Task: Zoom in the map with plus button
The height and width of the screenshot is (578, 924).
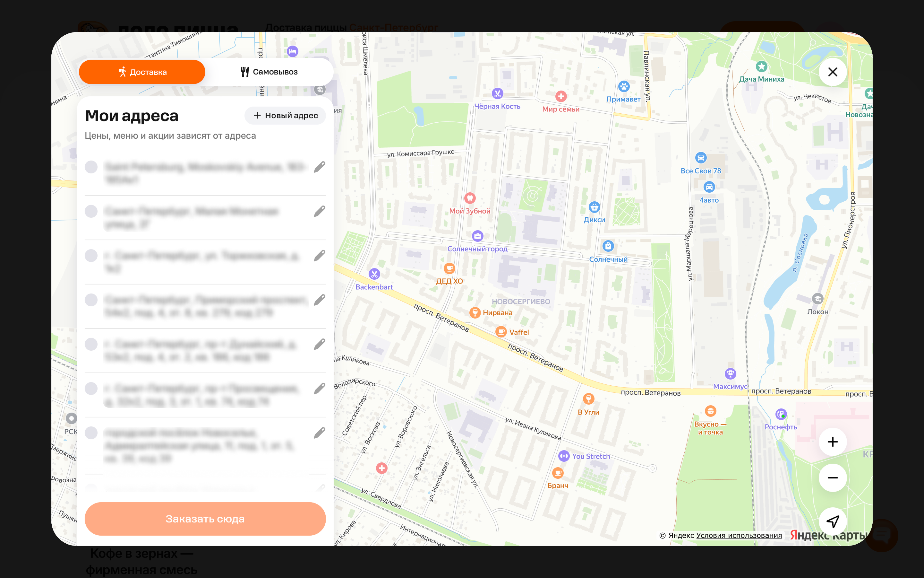Action: coord(833,442)
